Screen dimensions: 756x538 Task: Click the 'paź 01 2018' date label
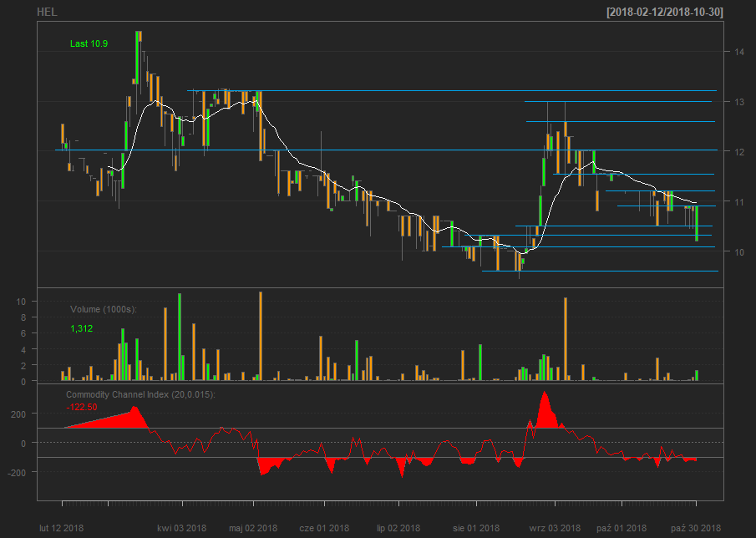click(x=622, y=528)
